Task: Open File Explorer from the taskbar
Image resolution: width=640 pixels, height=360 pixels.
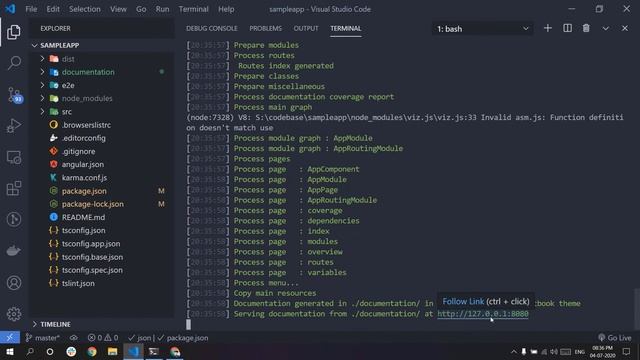Action: pyautogui.click(x=112, y=352)
